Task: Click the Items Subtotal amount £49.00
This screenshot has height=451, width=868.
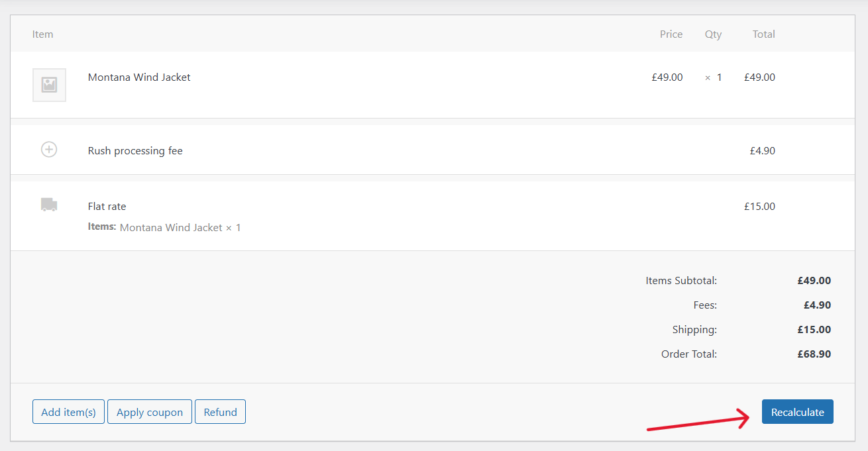Action: [x=814, y=280]
